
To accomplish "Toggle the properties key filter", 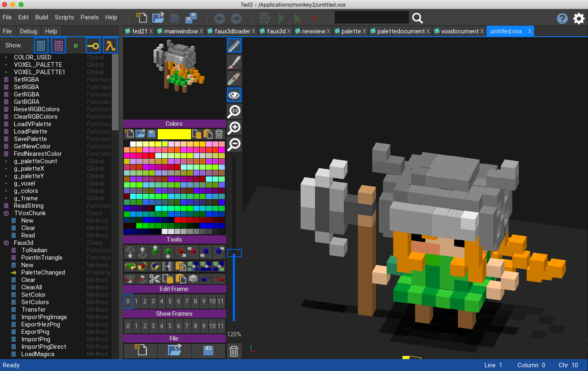I will [x=93, y=45].
